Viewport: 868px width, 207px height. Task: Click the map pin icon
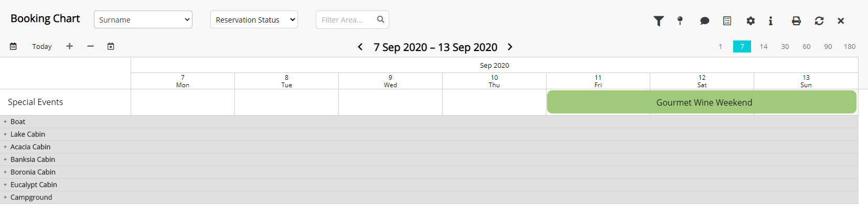(x=680, y=20)
